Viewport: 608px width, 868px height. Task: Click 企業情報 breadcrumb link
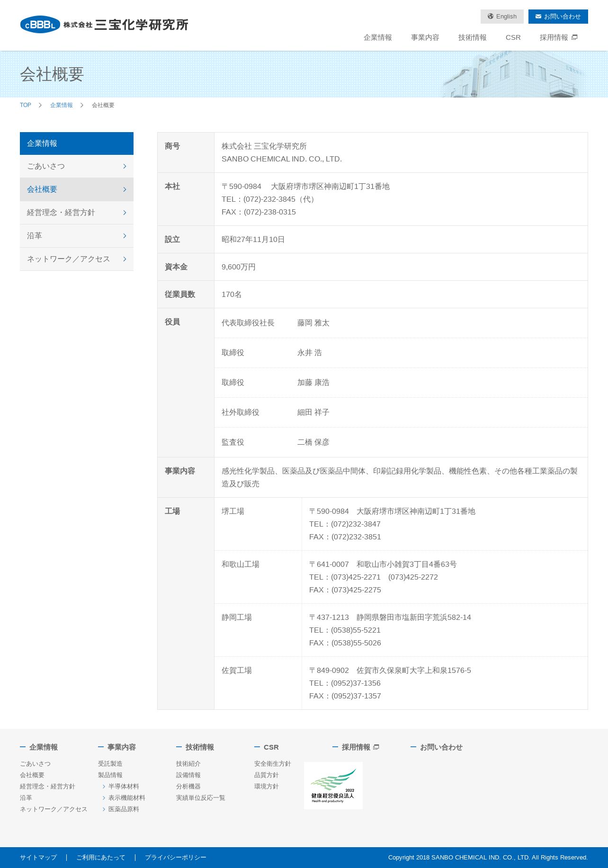62,105
